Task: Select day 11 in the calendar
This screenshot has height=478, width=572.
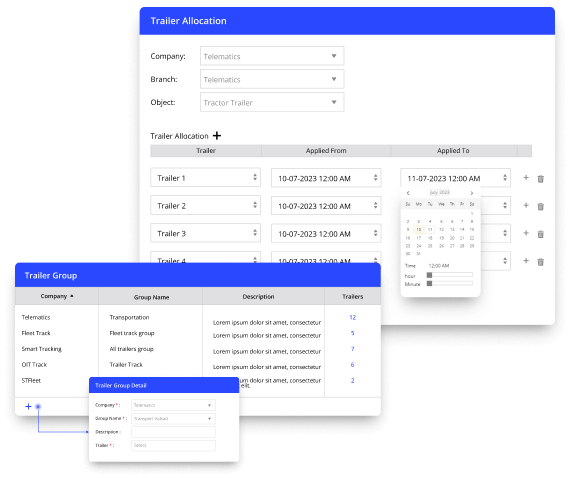Action: click(430, 230)
